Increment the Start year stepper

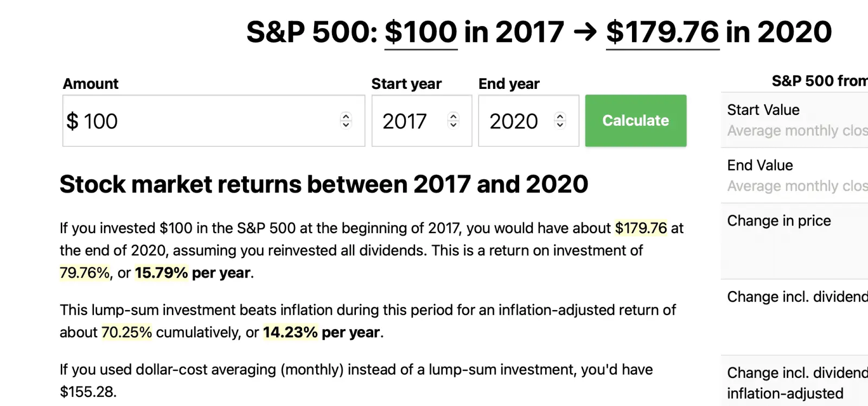[x=453, y=116]
